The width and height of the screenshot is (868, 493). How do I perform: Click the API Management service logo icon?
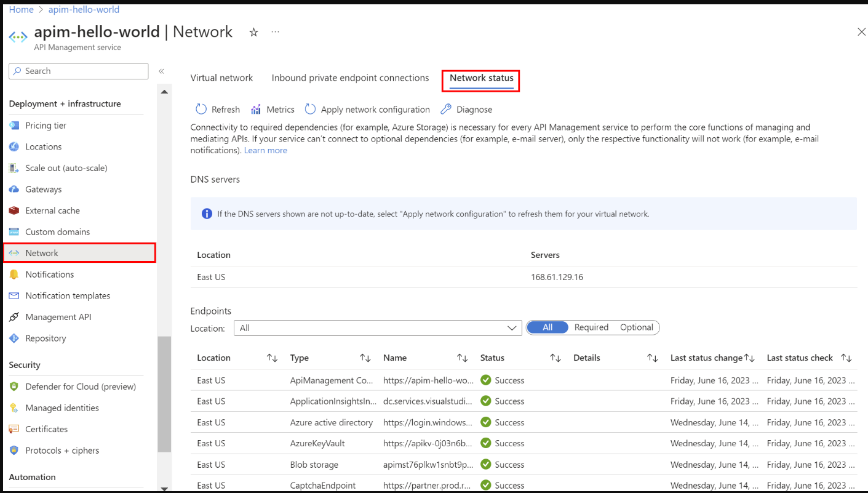pyautogui.click(x=18, y=37)
